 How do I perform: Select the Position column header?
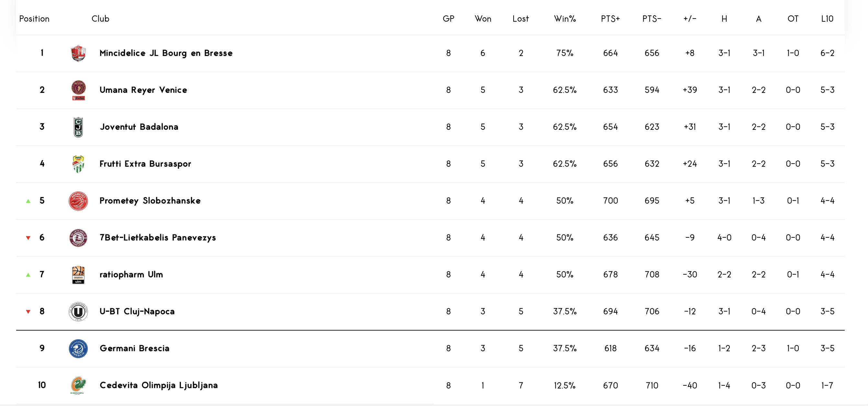(x=34, y=19)
